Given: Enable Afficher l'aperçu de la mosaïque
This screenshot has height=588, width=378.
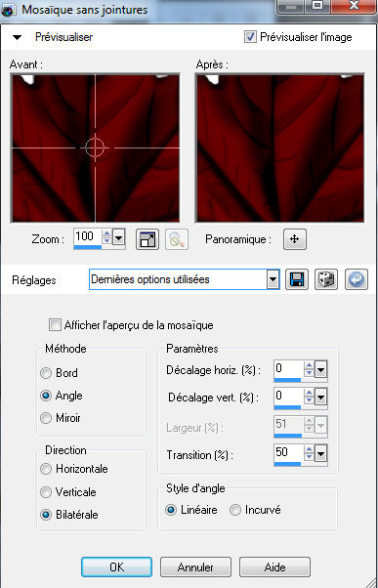Looking at the screenshot, I should [x=55, y=325].
